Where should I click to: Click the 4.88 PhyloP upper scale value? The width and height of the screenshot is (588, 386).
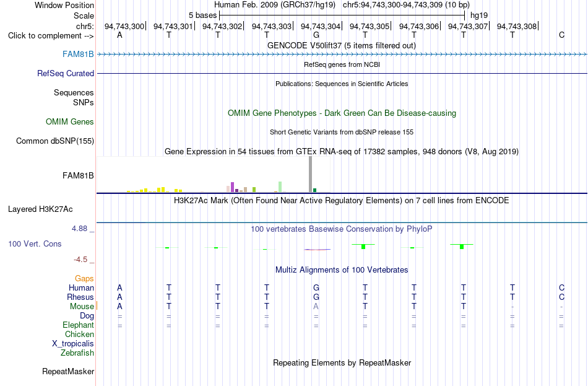(79, 228)
